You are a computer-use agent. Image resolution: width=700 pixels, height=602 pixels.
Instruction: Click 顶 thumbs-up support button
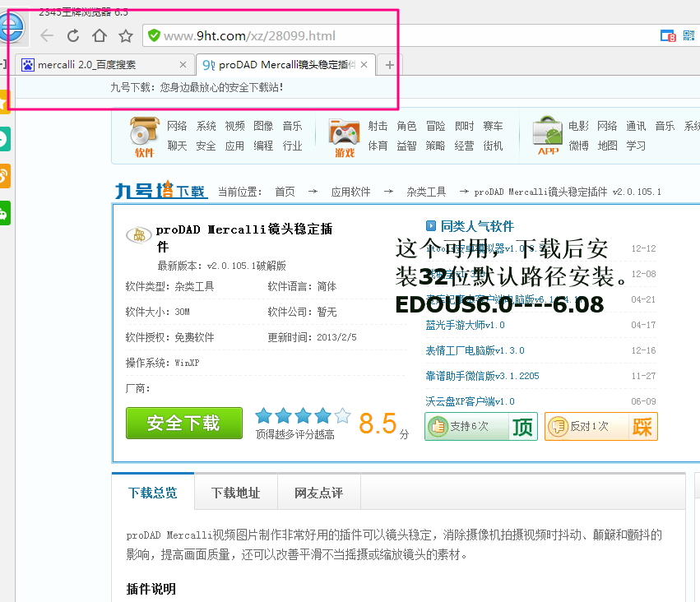click(x=481, y=427)
